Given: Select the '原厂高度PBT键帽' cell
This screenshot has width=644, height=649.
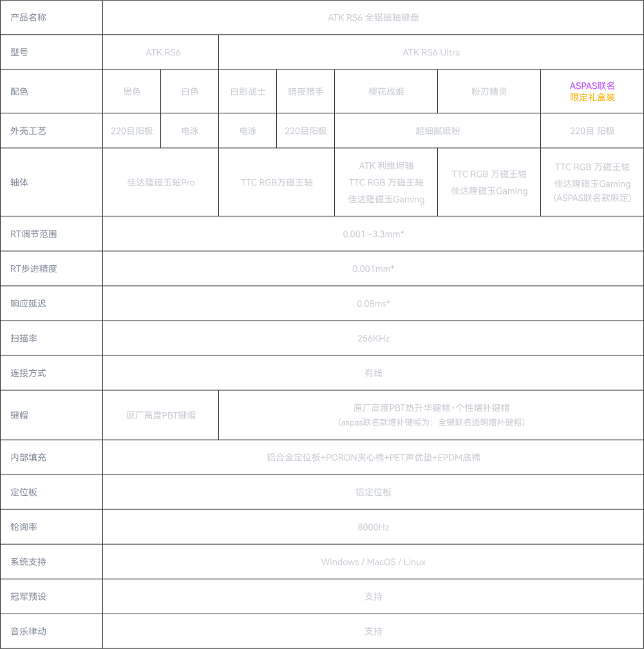Looking at the screenshot, I should pos(160,415).
